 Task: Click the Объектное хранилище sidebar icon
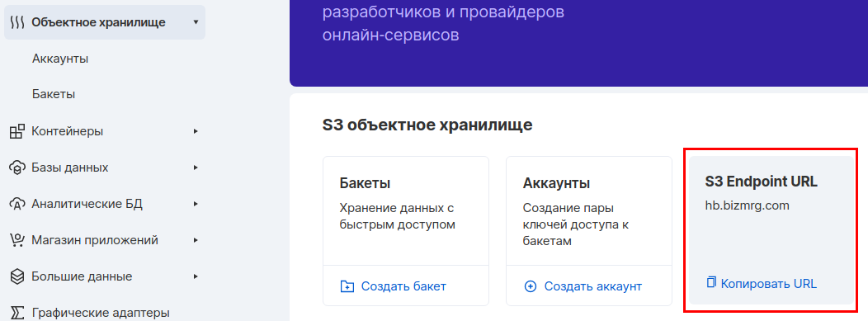click(x=17, y=22)
